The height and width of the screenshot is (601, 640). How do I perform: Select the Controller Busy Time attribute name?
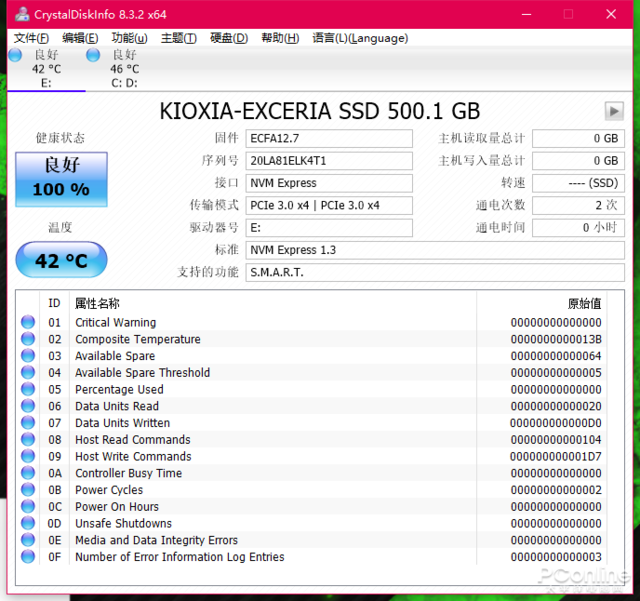point(129,473)
